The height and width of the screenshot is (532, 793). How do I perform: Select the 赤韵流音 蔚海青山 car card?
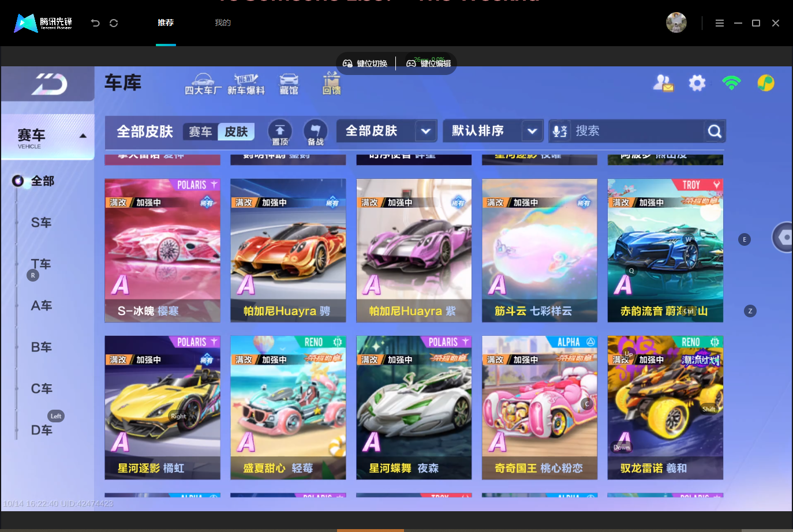point(665,250)
